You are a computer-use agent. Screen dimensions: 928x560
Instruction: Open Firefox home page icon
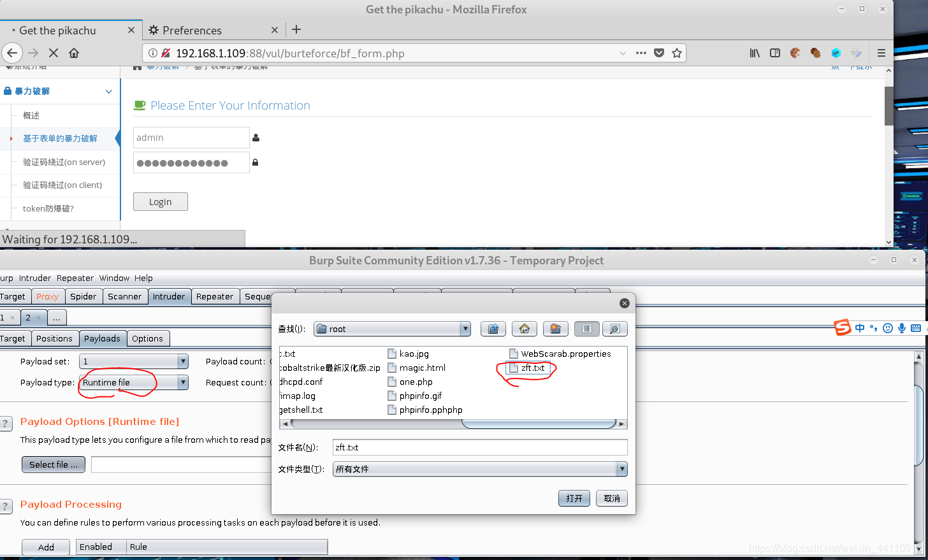[x=74, y=53]
